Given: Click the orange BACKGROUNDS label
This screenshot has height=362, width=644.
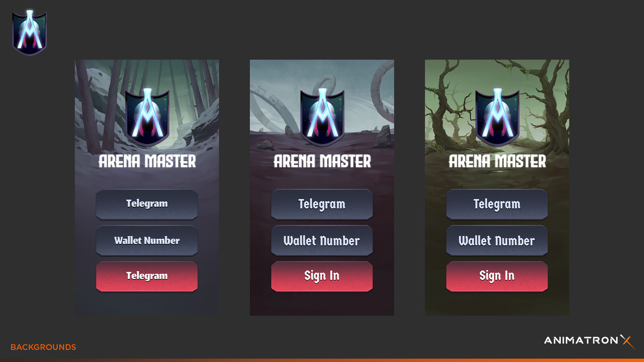Looking at the screenshot, I should (43, 347).
